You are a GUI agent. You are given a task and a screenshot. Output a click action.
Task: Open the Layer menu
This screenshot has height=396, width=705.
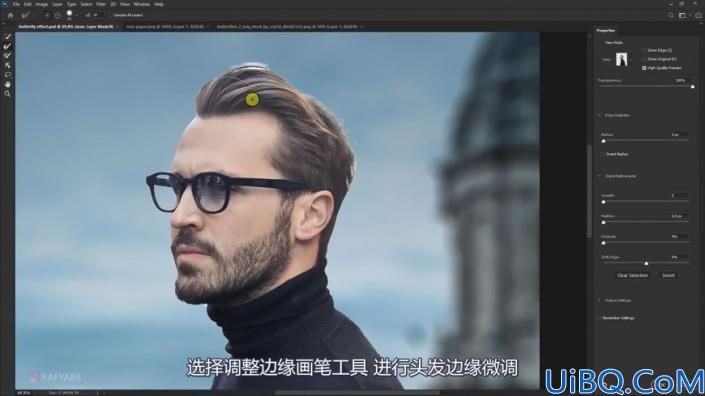click(57, 4)
